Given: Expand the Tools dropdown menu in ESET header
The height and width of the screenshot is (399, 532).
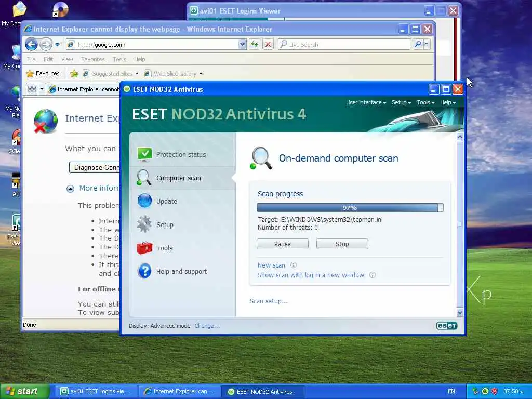Looking at the screenshot, I should pos(425,102).
